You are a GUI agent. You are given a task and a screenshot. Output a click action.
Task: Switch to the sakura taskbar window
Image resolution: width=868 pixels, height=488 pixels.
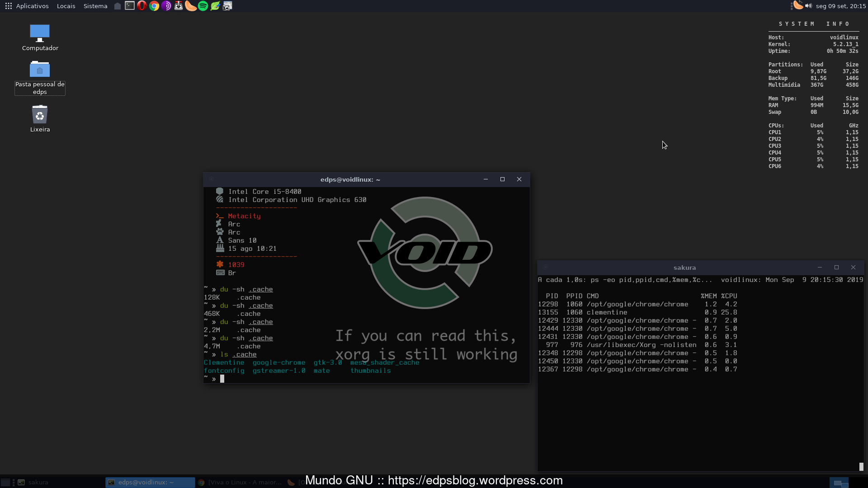click(34, 482)
